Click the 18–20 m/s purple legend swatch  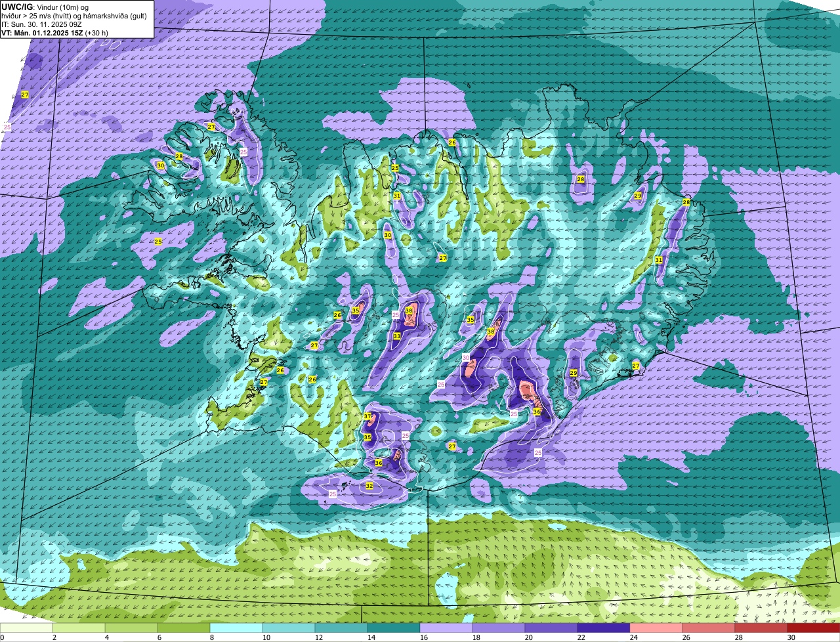click(499, 628)
